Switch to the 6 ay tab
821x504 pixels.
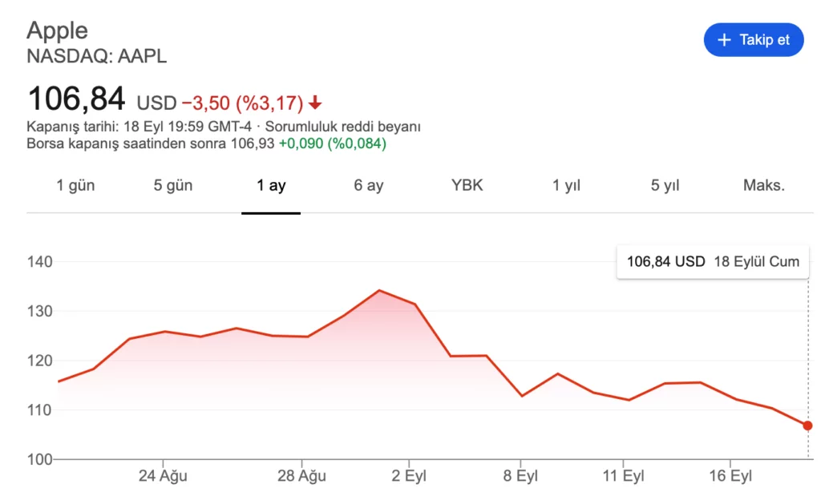point(369,185)
